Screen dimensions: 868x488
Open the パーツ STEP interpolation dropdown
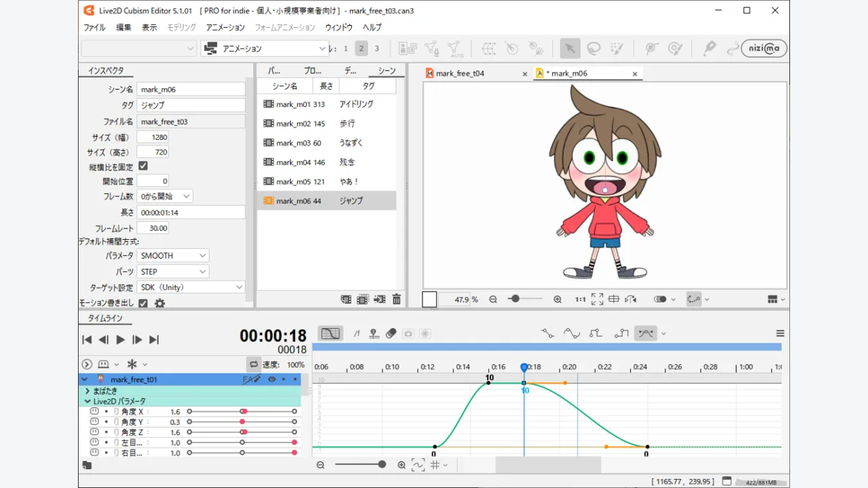173,272
